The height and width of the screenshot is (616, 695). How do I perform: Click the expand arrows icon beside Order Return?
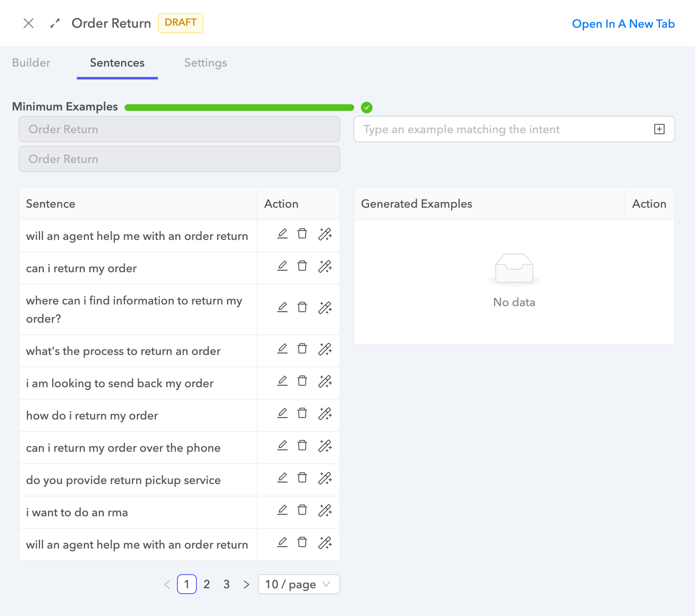pyautogui.click(x=55, y=24)
